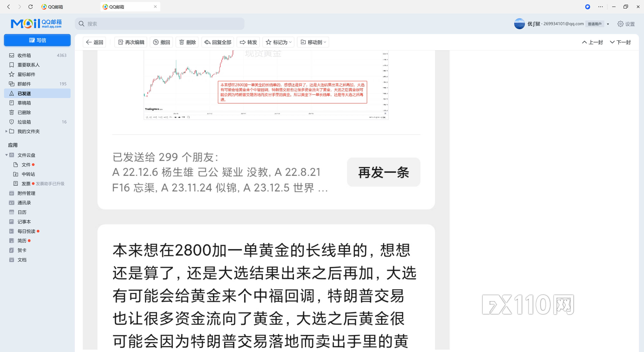Click the browser back arrow

pos(9,7)
